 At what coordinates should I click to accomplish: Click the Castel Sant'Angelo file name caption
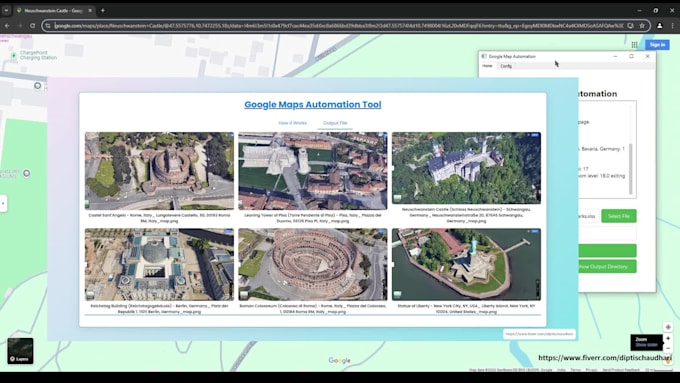pyautogui.click(x=159, y=218)
